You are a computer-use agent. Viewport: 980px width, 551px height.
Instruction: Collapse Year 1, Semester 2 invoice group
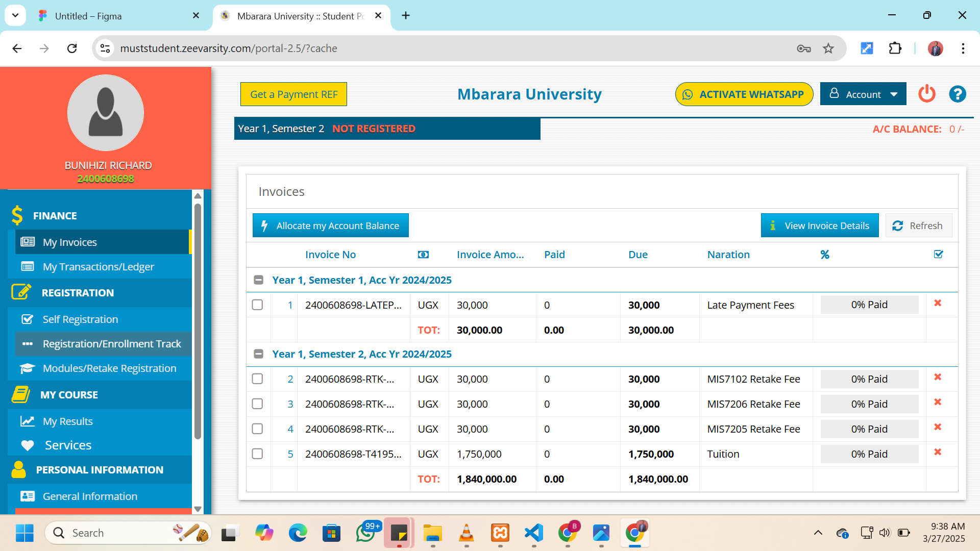coord(259,354)
